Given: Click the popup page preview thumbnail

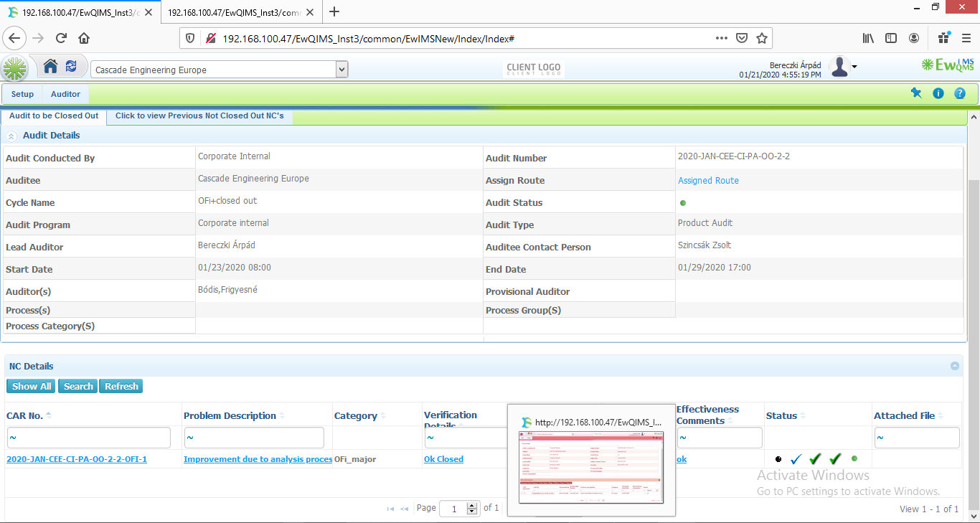Looking at the screenshot, I should (x=591, y=468).
